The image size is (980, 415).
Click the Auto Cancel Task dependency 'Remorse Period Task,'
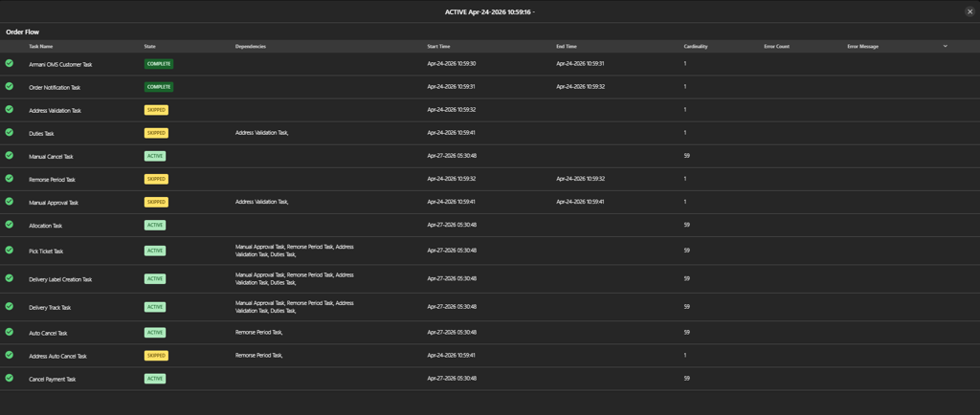coord(259,332)
